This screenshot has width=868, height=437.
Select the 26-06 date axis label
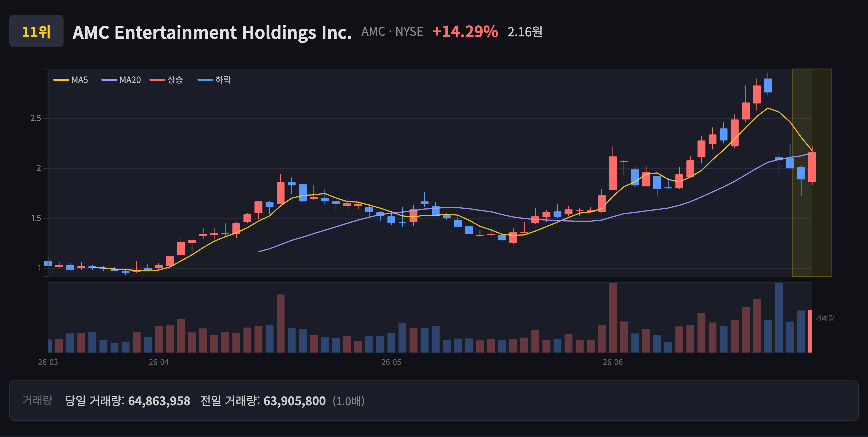(613, 362)
